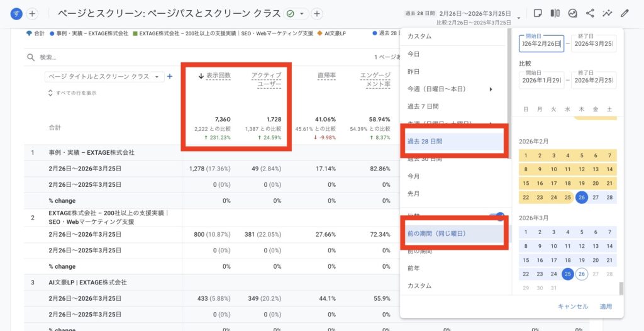Click the 82.86% engagement rate cell
644x331 pixels.
click(379, 169)
